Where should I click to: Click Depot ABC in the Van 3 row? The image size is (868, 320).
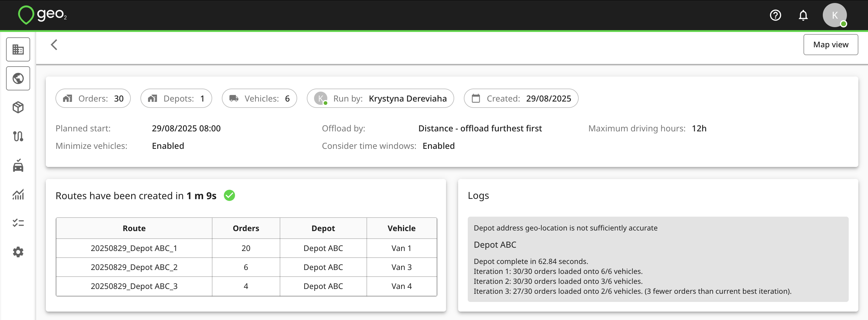coord(323,267)
